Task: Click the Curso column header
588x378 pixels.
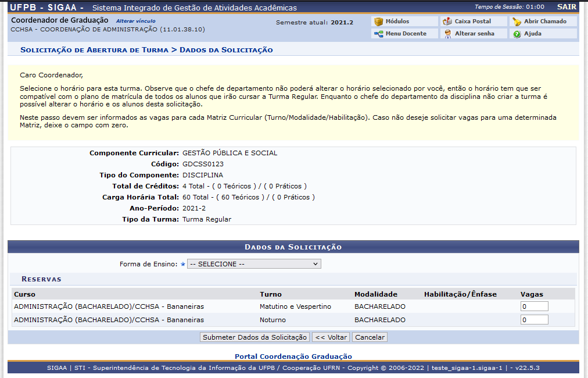Action: point(24,294)
